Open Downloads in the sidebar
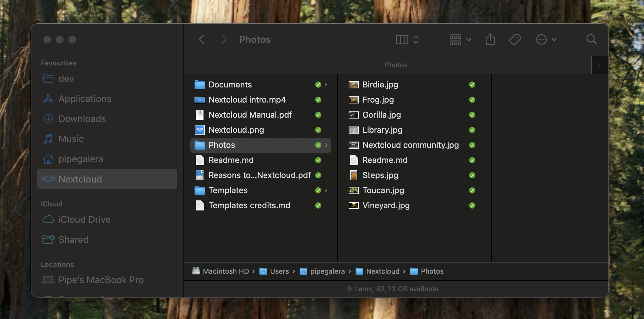The width and height of the screenshot is (644, 319). click(107, 119)
